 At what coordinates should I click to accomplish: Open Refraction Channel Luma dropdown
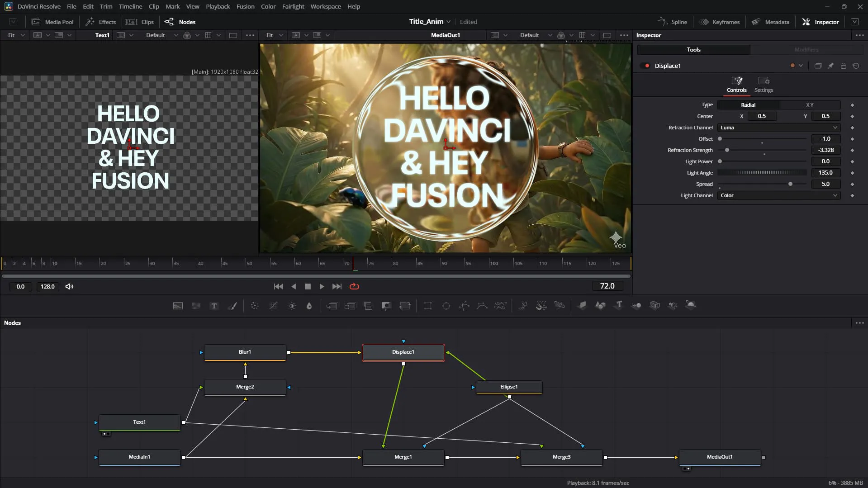click(778, 128)
